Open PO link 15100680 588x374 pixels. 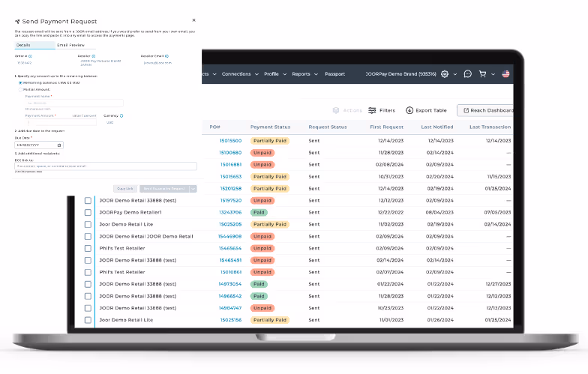coord(230,153)
